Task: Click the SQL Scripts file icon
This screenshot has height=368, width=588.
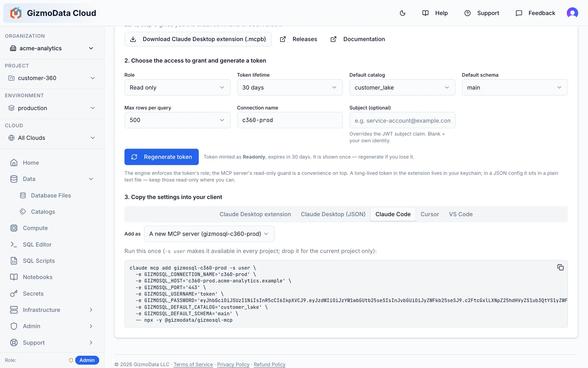Action: pos(14,261)
